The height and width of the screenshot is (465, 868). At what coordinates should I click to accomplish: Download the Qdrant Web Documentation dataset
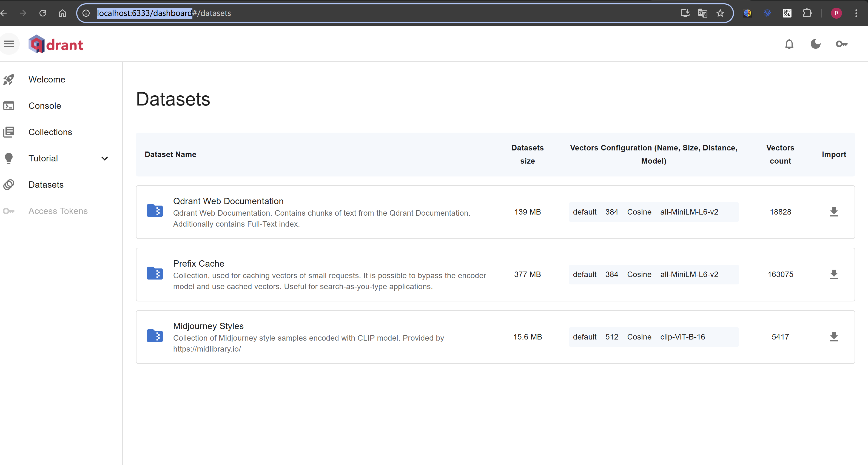834,212
